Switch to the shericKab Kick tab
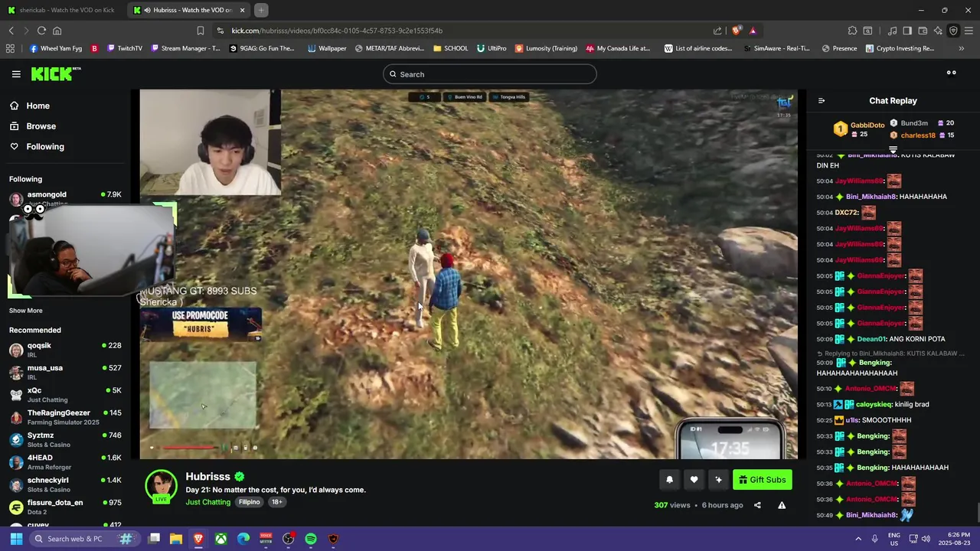The width and height of the screenshot is (980, 551). 63,10
